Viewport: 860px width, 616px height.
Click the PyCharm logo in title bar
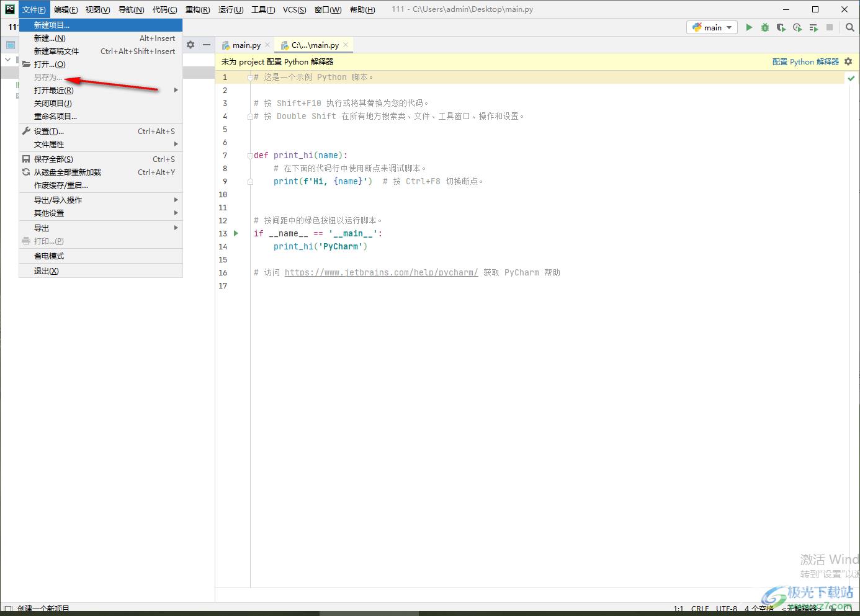[x=10, y=9]
